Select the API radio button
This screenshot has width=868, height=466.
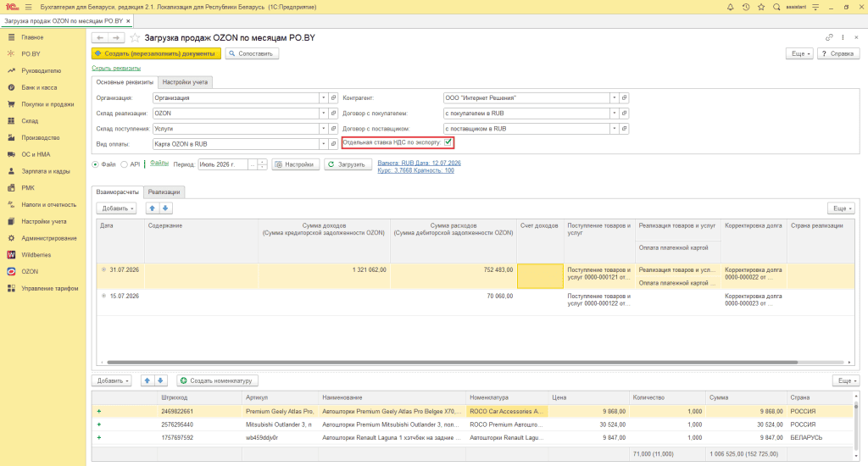(x=124, y=164)
